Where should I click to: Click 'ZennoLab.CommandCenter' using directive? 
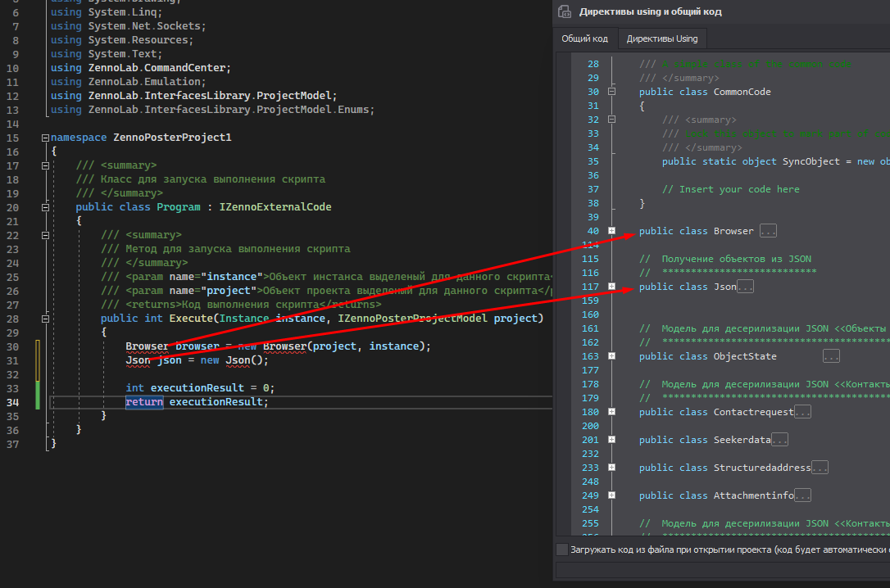pyautogui.click(x=158, y=68)
